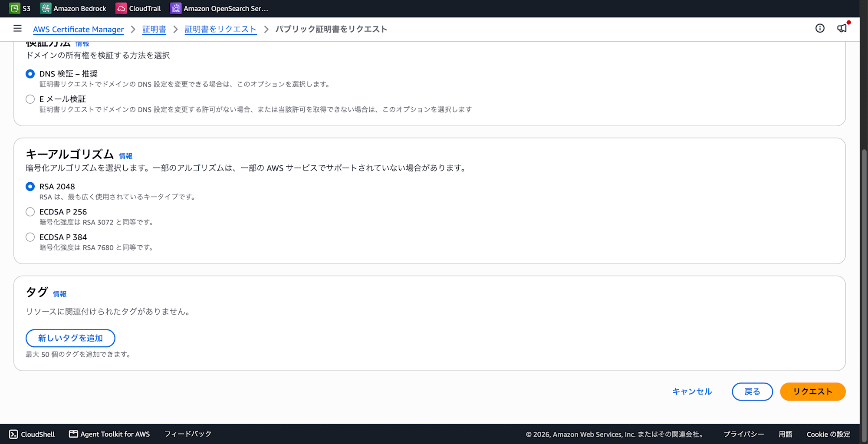Launch CloudShell from the footer icon
This screenshot has width=868, height=444.
[x=13, y=434]
